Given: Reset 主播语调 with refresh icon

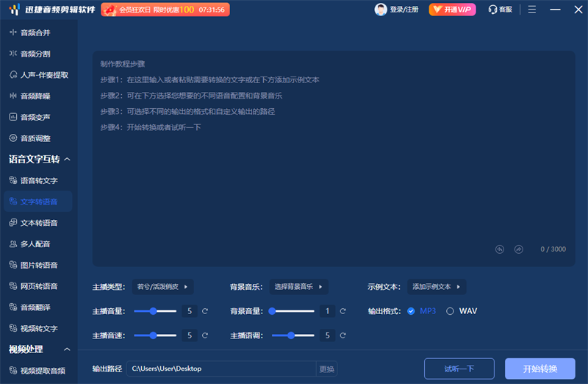Looking at the screenshot, I should pos(343,335).
